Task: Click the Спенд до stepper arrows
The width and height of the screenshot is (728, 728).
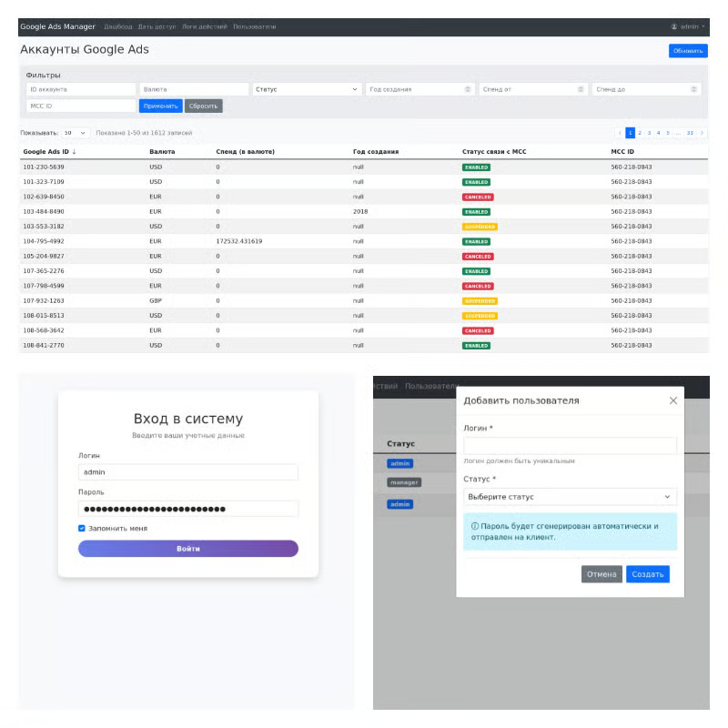Action: coord(693,89)
